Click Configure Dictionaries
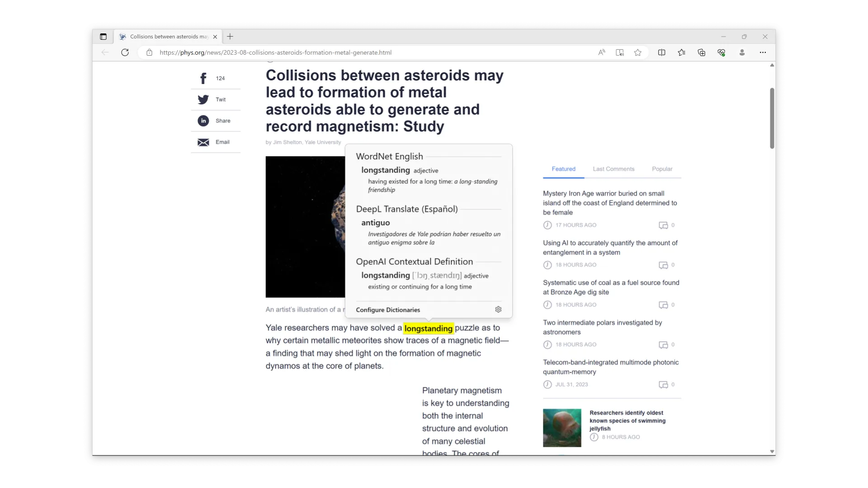 click(388, 310)
